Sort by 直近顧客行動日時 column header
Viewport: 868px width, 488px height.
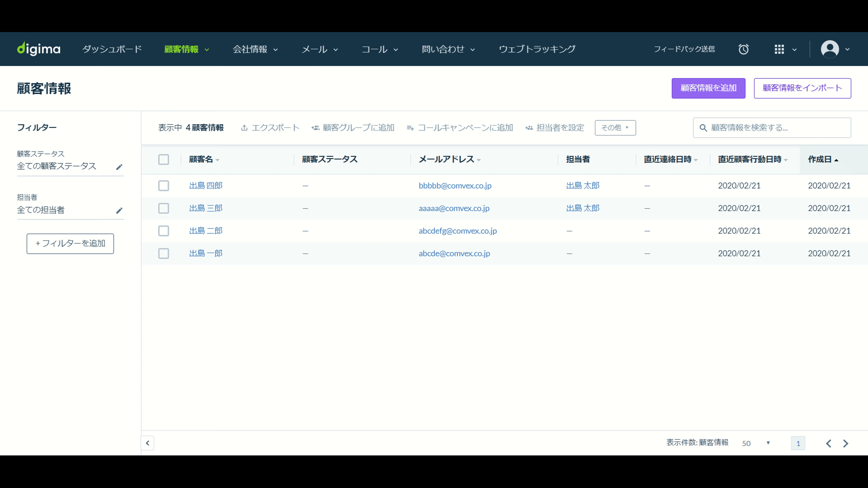coord(753,159)
